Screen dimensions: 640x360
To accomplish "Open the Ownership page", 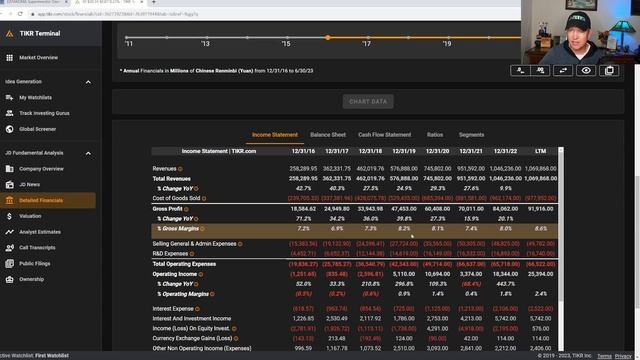I will [31, 279].
